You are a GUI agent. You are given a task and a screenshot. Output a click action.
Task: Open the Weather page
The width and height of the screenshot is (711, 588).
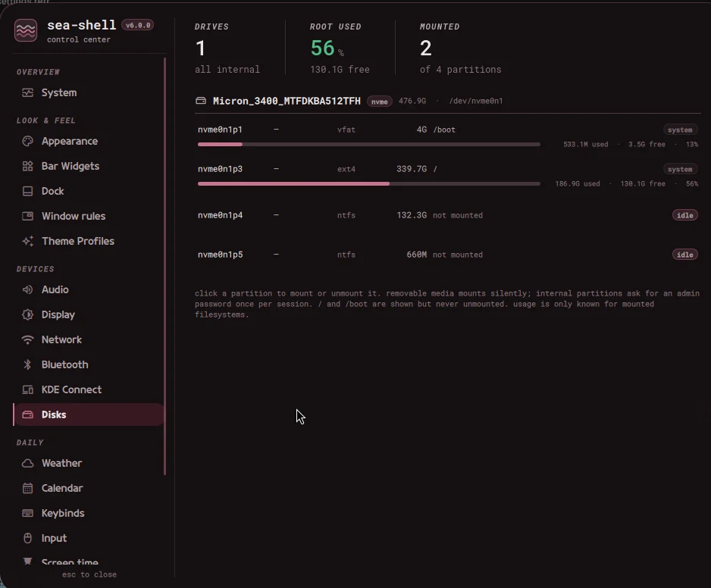[x=89, y=463]
